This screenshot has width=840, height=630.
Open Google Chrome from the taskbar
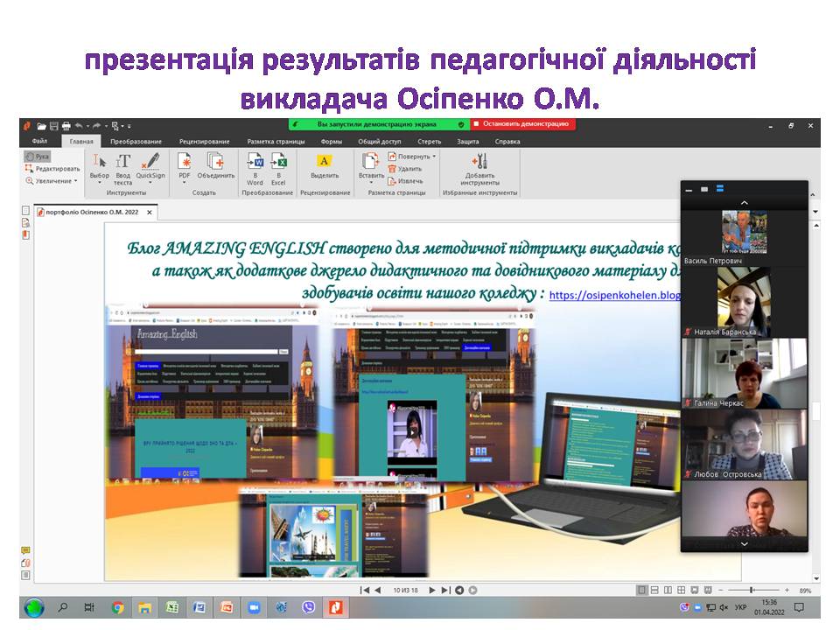(x=117, y=607)
